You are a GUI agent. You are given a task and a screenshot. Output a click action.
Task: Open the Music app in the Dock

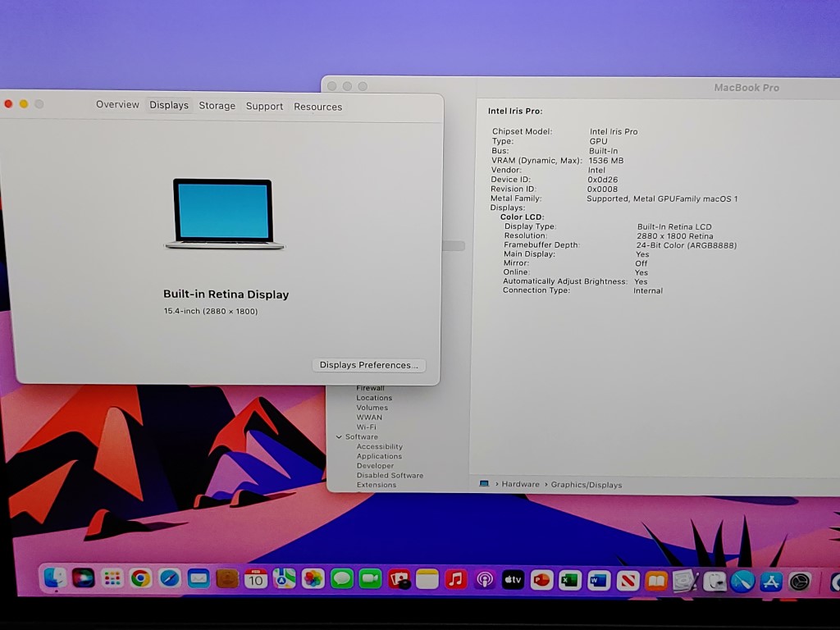pos(456,579)
